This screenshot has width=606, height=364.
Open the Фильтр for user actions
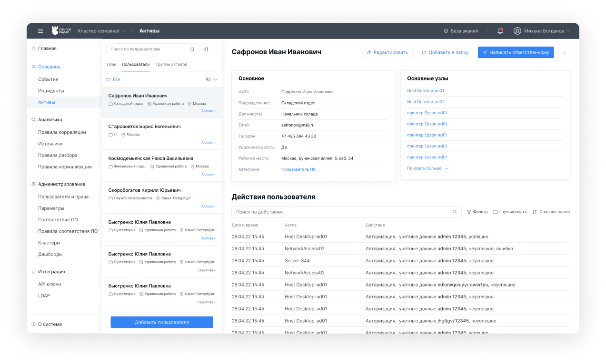[477, 212]
